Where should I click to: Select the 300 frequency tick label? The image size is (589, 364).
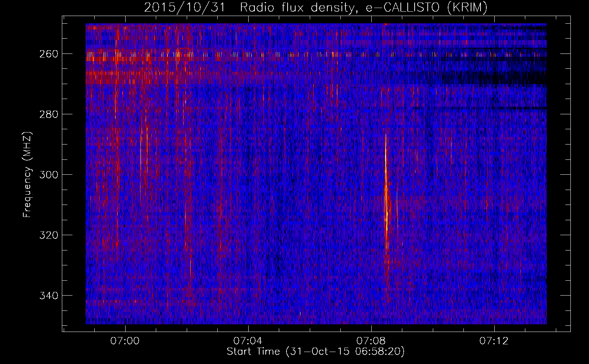[48, 175]
